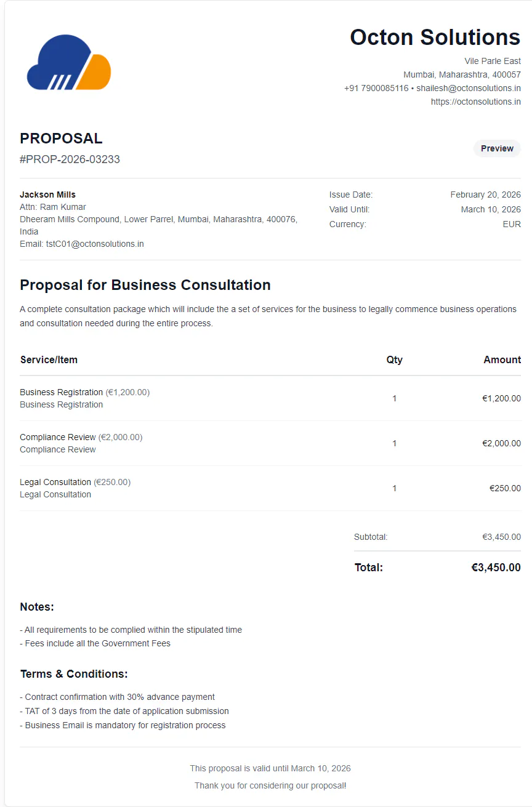Click the Proposal for Business Consultation title
The image size is (532, 807).
145,285
